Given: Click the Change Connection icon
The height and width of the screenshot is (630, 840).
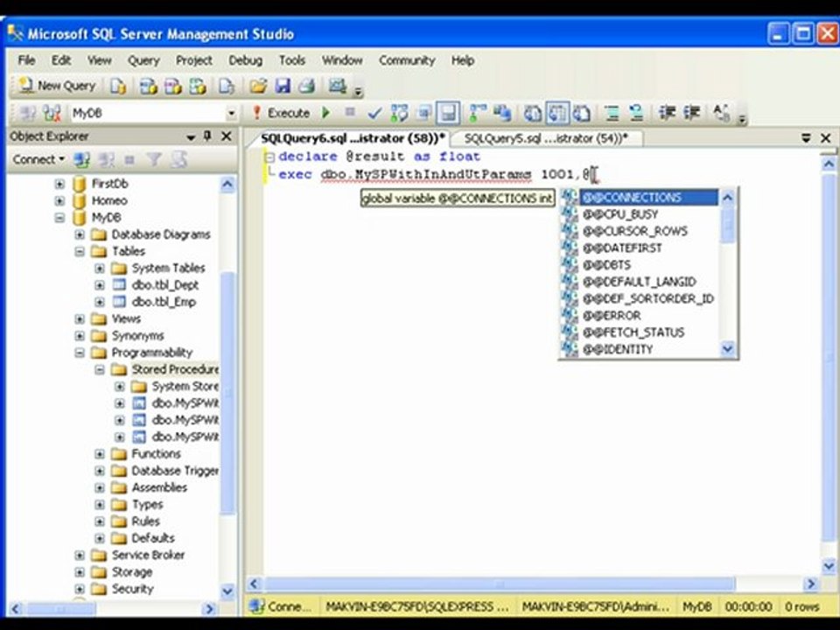Looking at the screenshot, I should coord(52,113).
